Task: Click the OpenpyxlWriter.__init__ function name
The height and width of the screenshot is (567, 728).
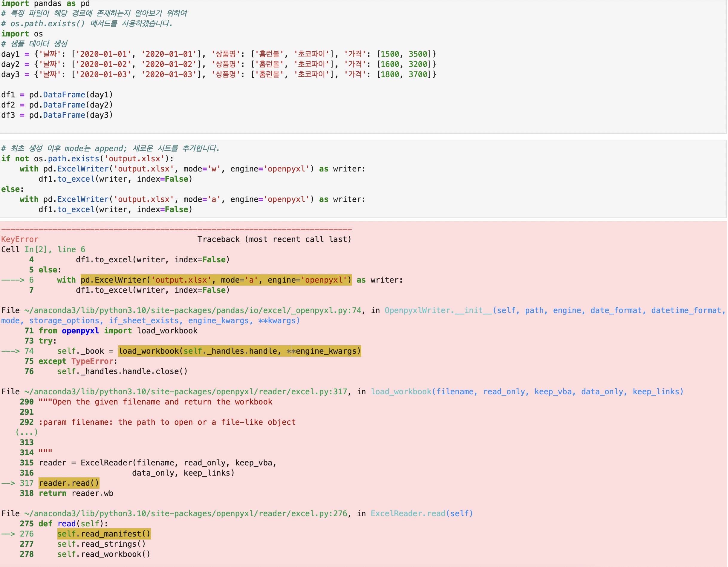Action: [438, 310]
